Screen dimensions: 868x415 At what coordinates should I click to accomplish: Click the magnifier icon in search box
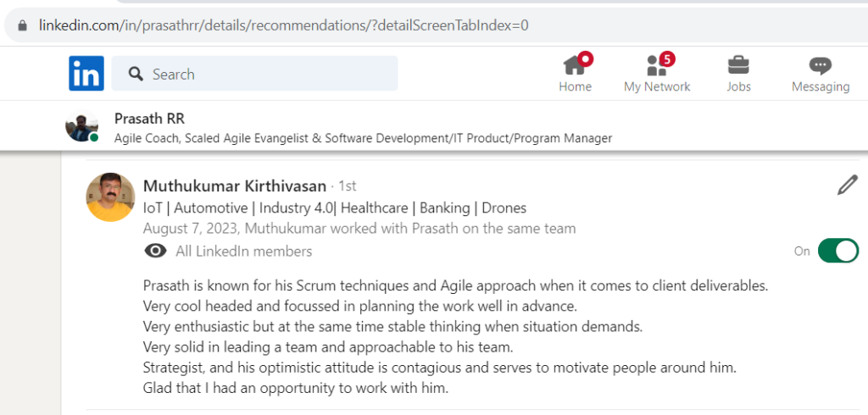pyautogui.click(x=136, y=74)
